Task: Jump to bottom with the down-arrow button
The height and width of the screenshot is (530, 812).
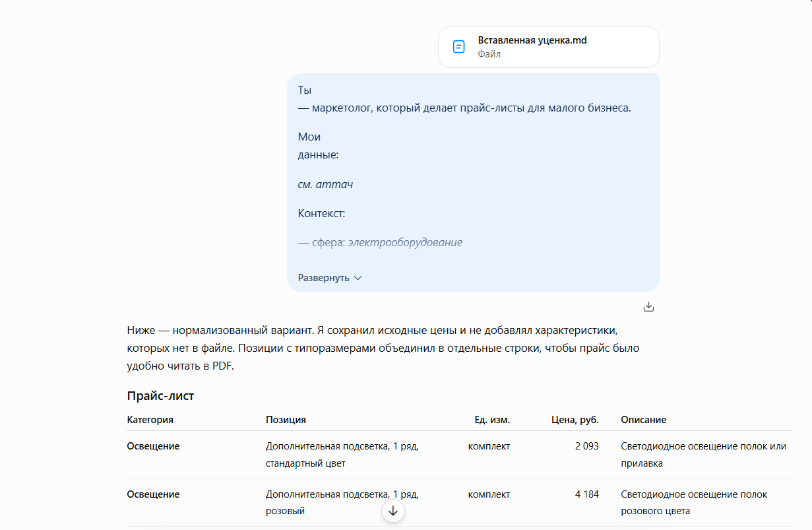Action: point(393,511)
